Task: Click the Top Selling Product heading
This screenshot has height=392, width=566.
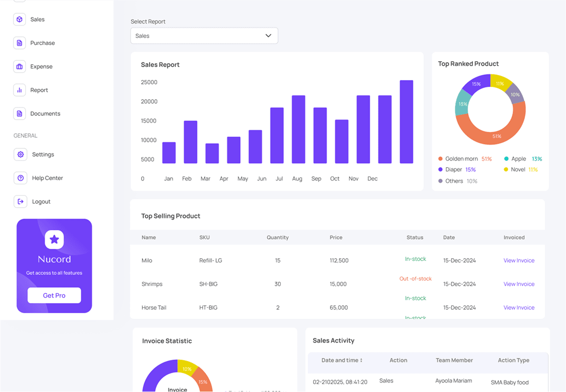Action: 171,216
